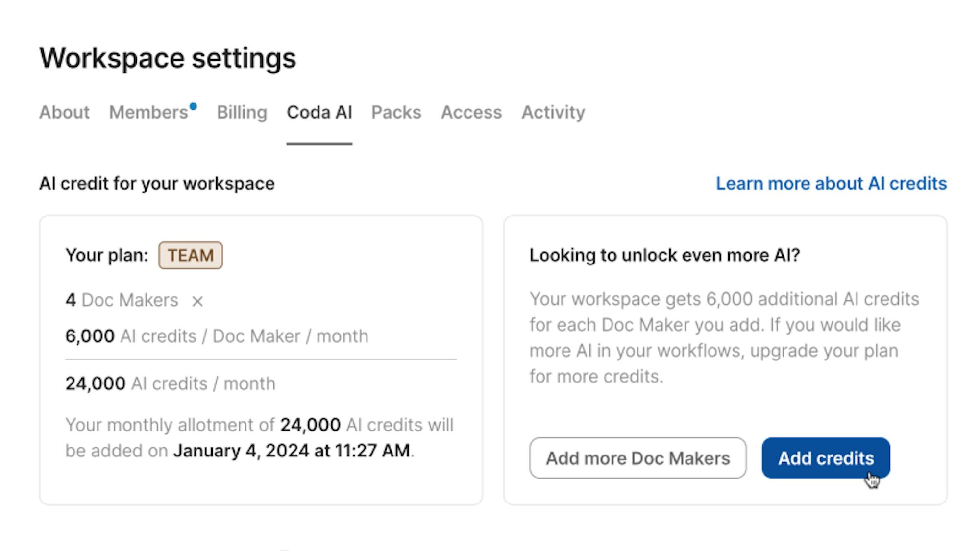The height and width of the screenshot is (551, 980).
Task: Go to the Billing tab
Action: [x=242, y=112]
